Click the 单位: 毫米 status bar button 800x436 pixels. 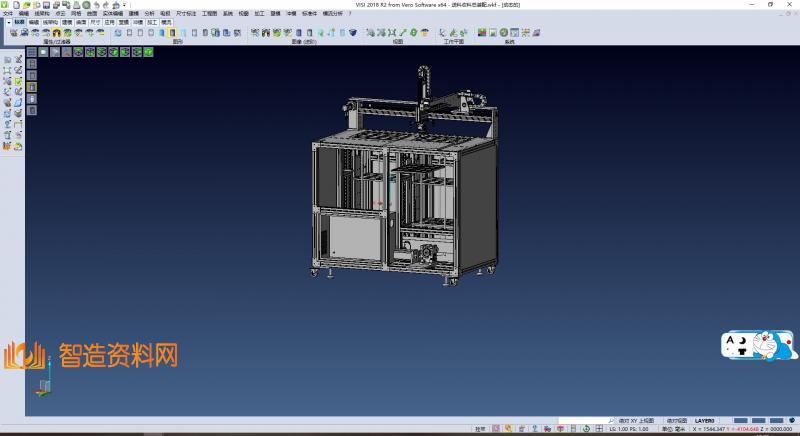(673, 429)
